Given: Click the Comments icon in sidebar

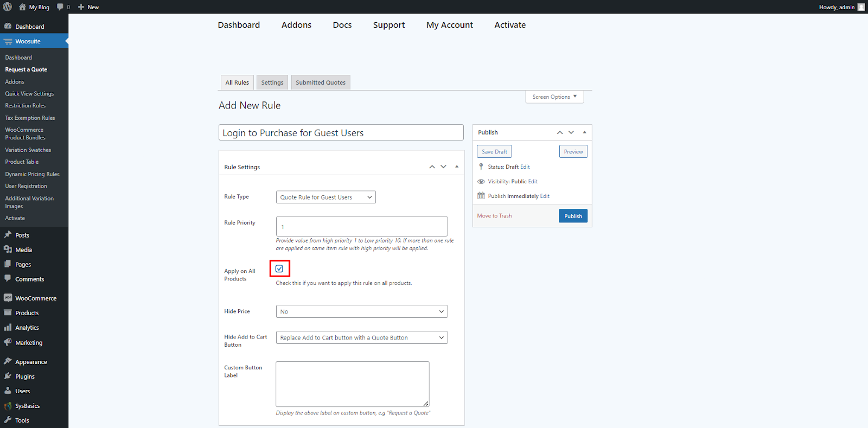Looking at the screenshot, I should tap(8, 279).
